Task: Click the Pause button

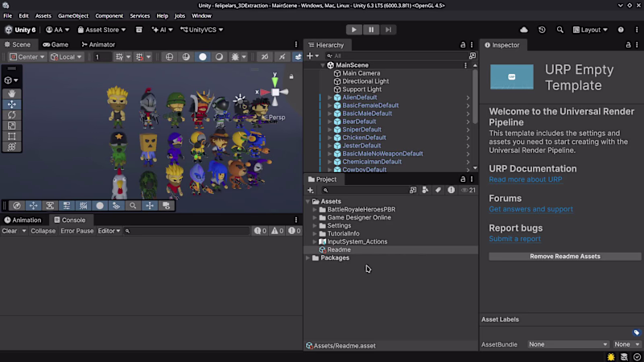Action: click(x=371, y=30)
